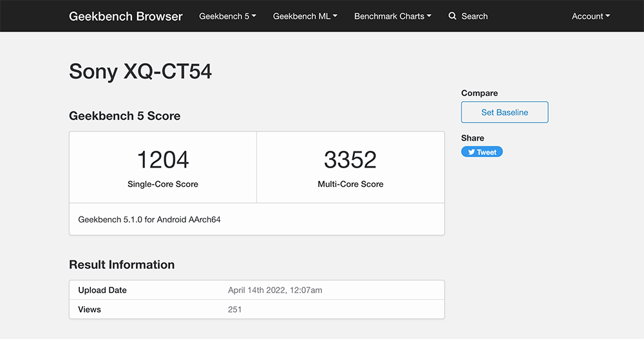Image resolution: width=644 pixels, height=339 pixels.
Task: Click the Single-Core Score label
Action: [163, 184]
